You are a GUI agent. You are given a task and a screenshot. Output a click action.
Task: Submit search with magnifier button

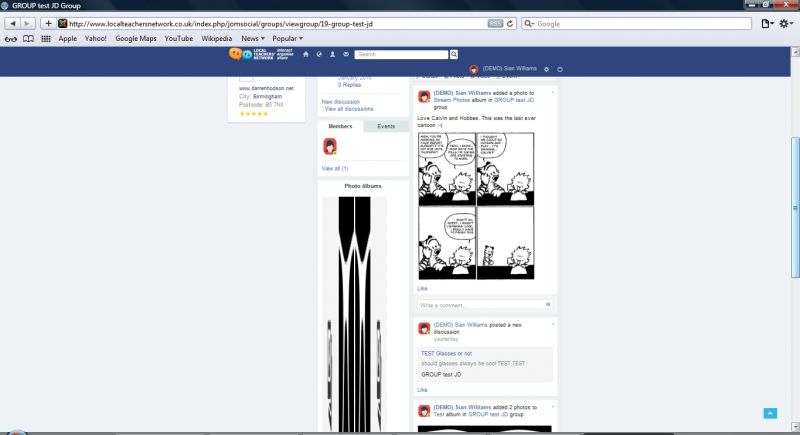point(454,54)
